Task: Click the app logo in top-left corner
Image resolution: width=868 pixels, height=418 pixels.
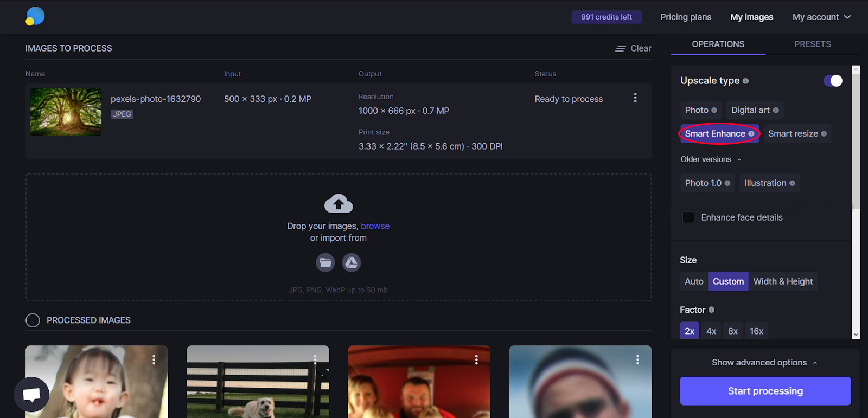Action: tap(35, 16)
